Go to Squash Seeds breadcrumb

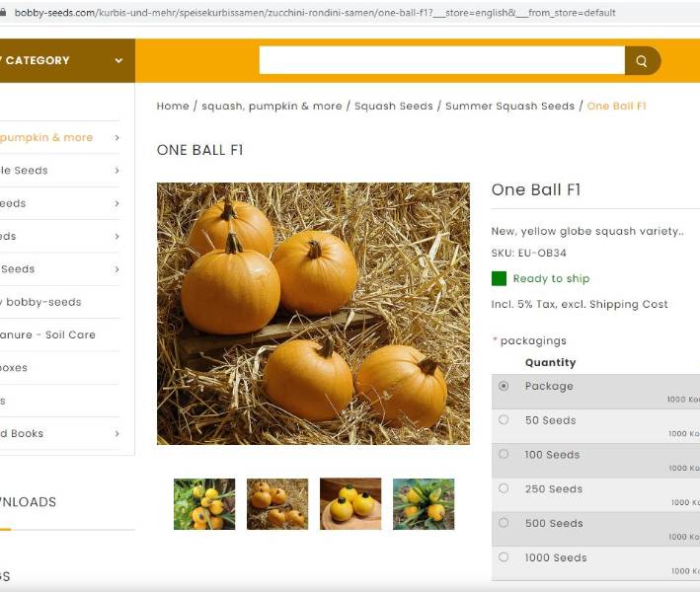[393, 106]
